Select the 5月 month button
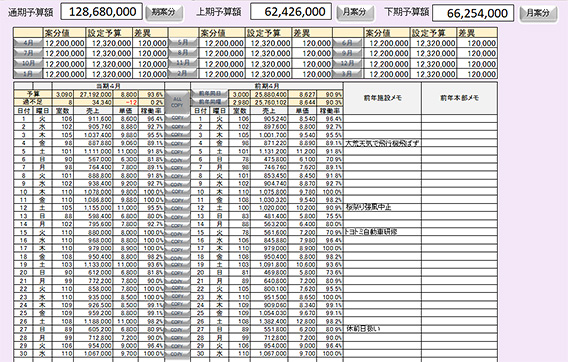568x362 pixels. pyautogui.click(x=183, y=43)
